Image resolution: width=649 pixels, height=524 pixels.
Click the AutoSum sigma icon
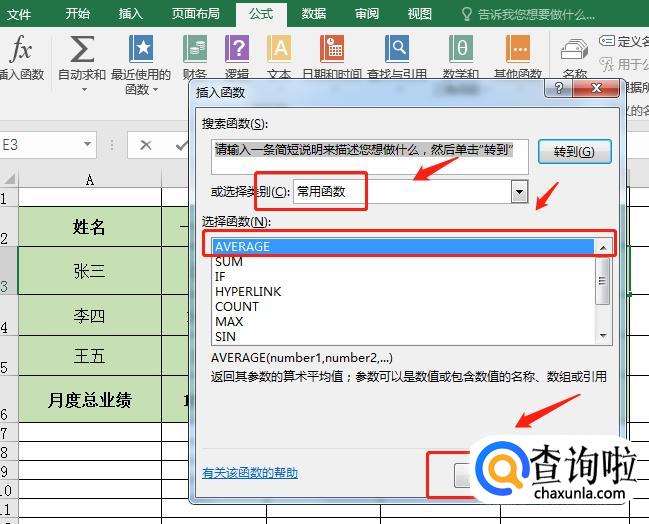pyautogui.click(x=82, y=50)
